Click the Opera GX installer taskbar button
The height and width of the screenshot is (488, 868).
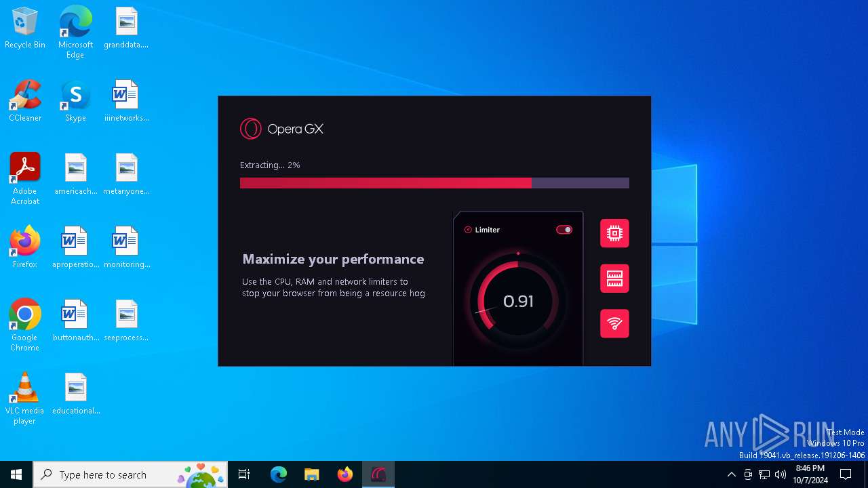click(378, 474)
